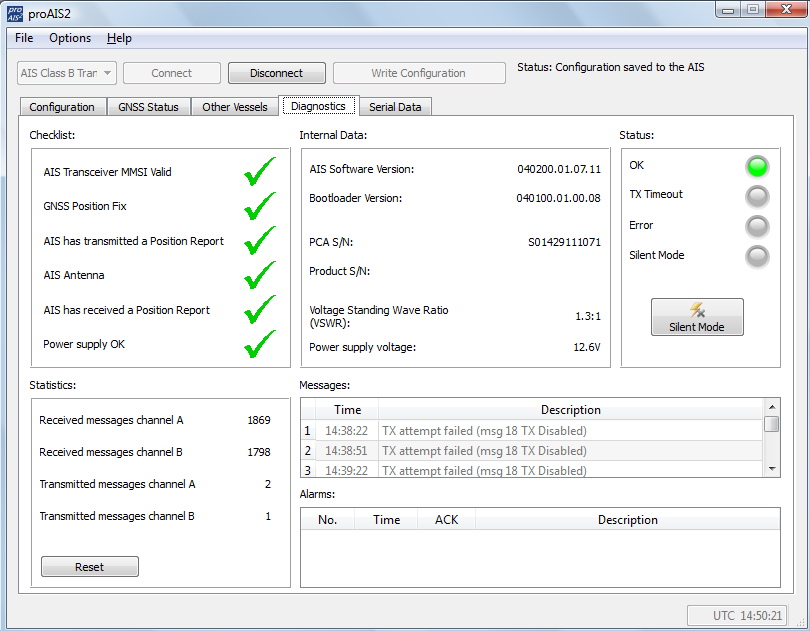Click the Time column header in Alarms

[386, 520]
